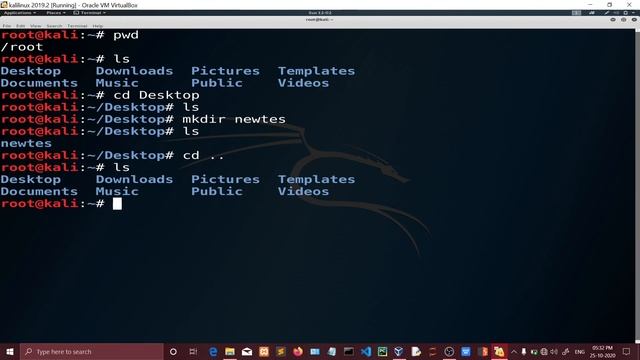Screen dimensions: 640x360
Task: Click the Windows taskbar search box
Action: point(91,351)
